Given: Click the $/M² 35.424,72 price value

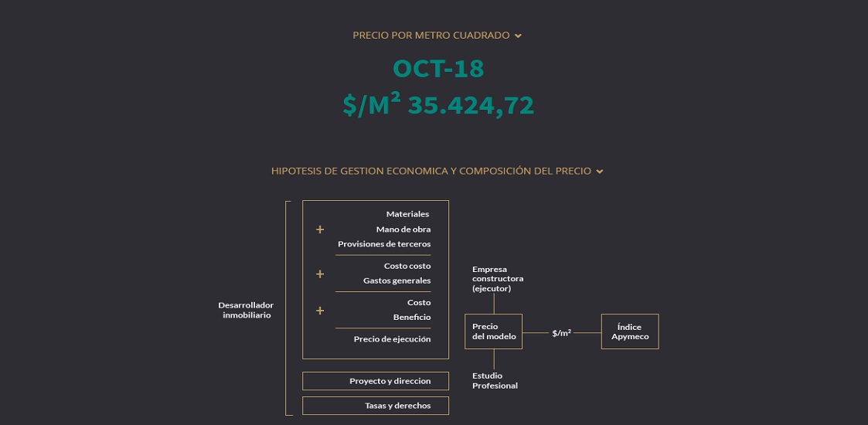Looking at the screenshot, I should [438, 105].
